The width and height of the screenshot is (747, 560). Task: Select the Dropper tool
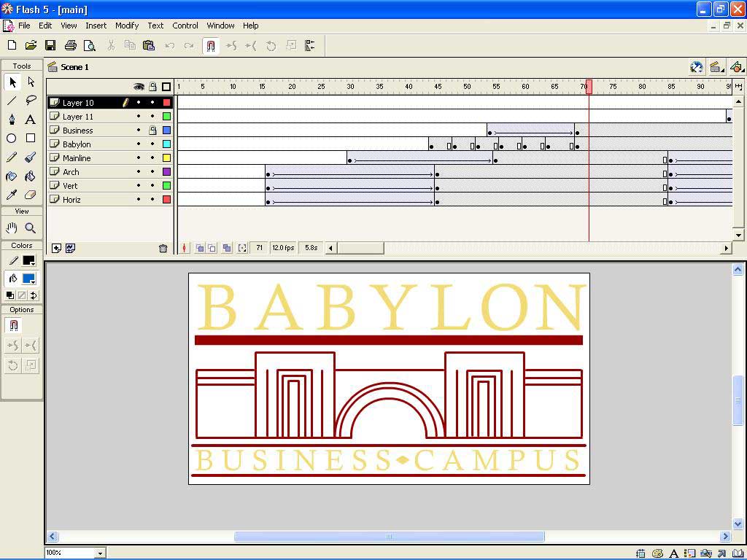pos(12,195)
